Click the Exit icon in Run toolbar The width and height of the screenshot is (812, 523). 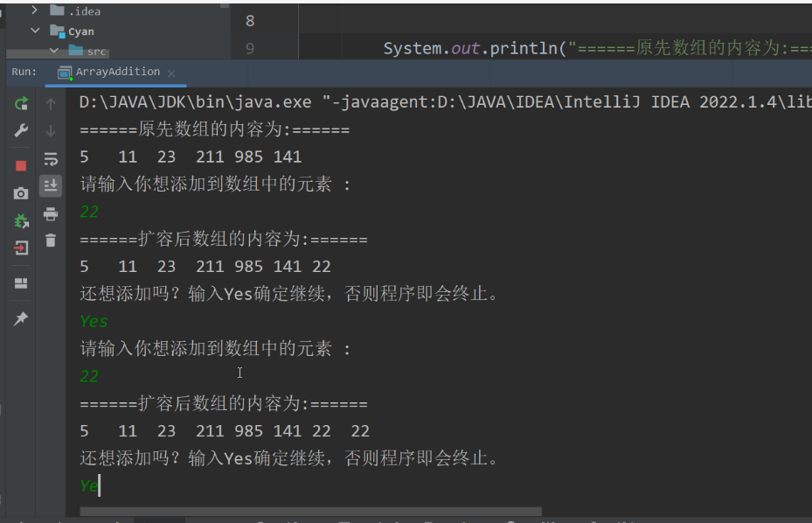click(x=21, y=248)
